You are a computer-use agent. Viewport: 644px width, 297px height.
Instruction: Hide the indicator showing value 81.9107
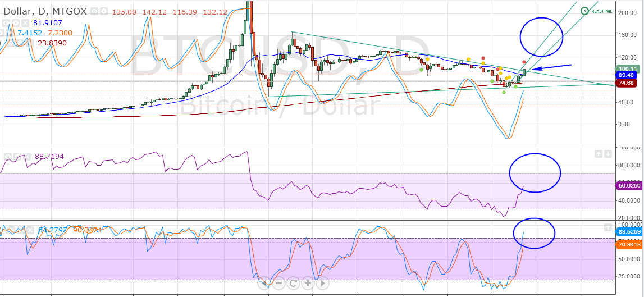(x=6, y=23)
